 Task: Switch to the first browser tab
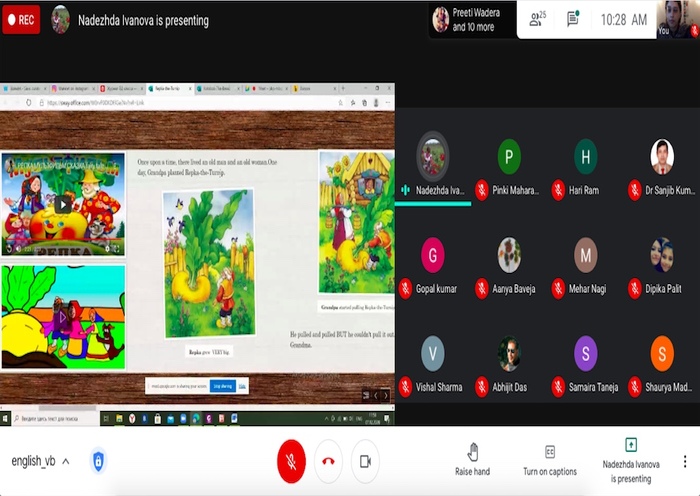25,88
